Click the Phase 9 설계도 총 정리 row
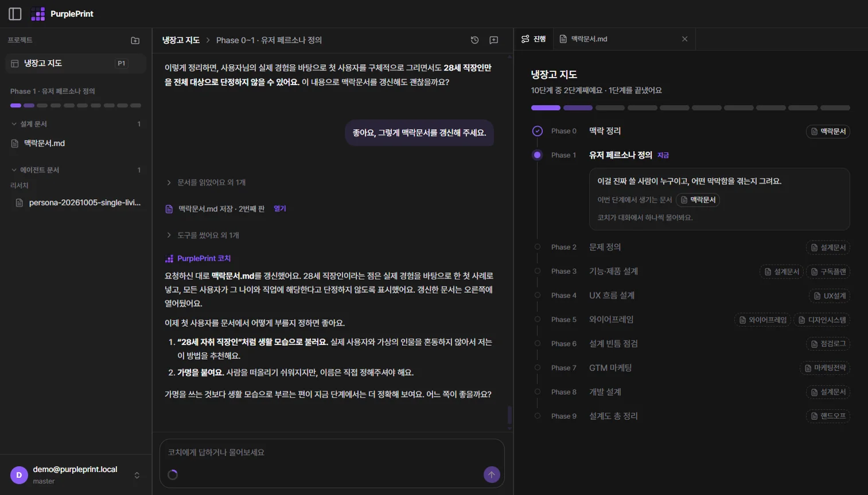 (x=691, y=416)
